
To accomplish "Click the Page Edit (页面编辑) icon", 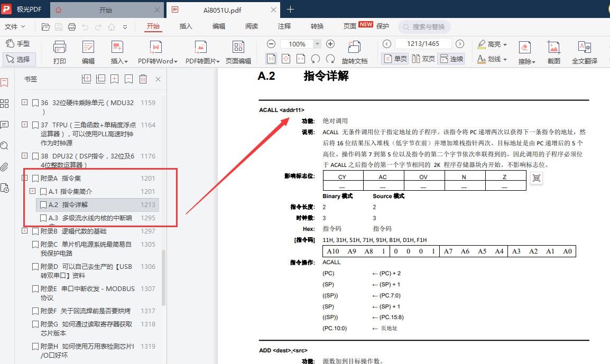I will click(238, 52).
